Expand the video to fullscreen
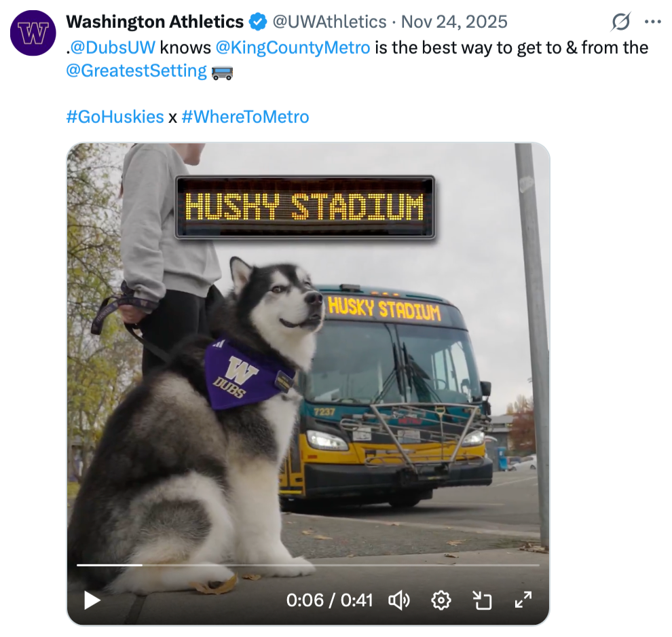672x637 pixels. [x=523, y=600]
